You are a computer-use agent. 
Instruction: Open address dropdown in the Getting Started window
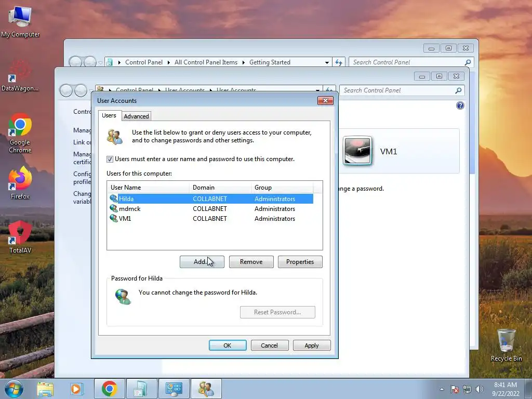coord(327,62)
